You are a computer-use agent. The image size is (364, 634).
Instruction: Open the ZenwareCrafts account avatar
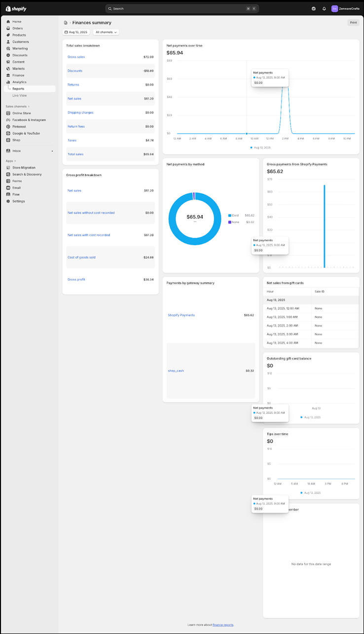[x=335, y=9]
